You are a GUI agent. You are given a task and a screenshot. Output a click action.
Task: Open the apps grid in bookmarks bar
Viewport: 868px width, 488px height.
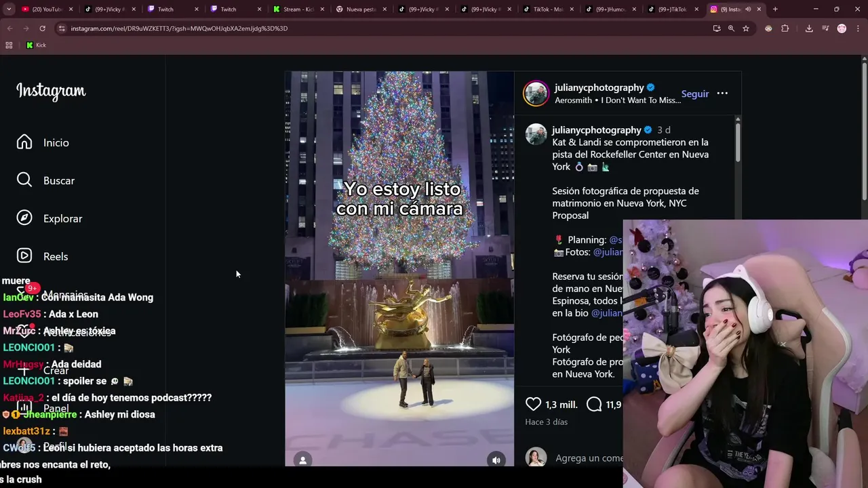pos(9,45)
